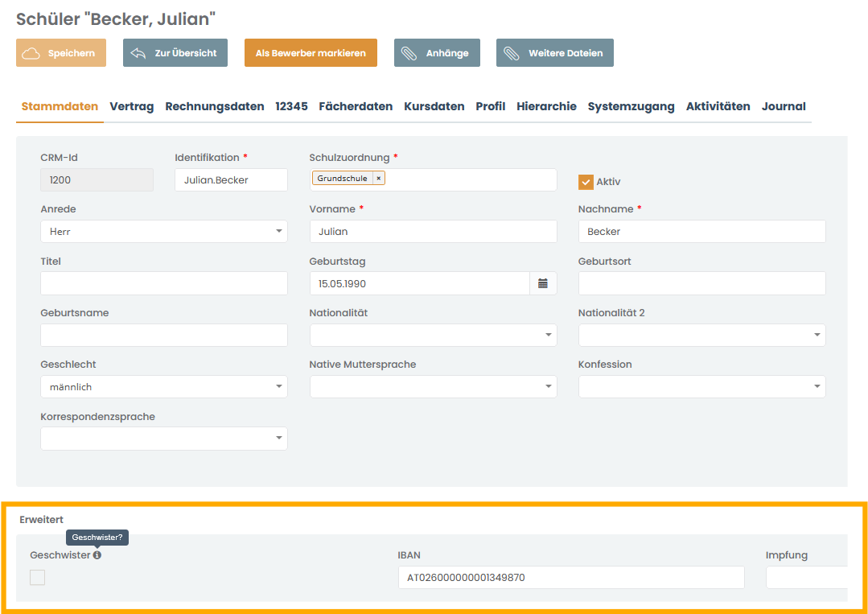Click the paperclip icon on Anhänge

pyautogui.click(x=409, y=53)
